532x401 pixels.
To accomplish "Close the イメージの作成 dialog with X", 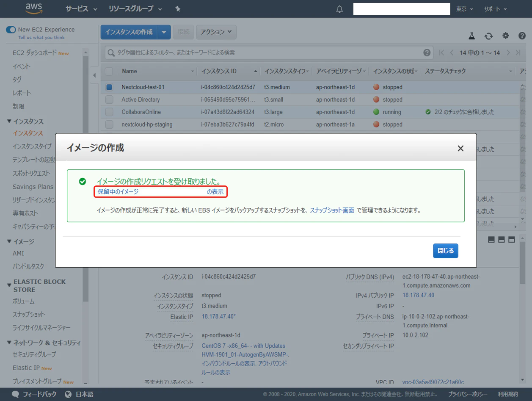I will (x=460, y=148).
